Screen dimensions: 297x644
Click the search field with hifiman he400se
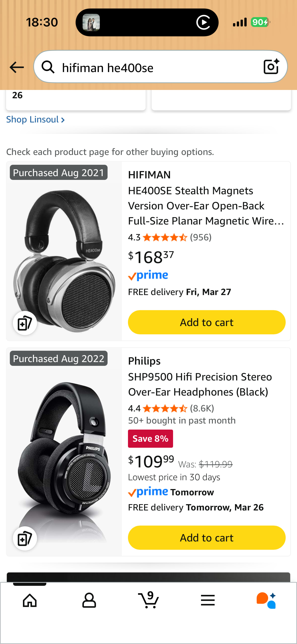[x=156, y=68]
